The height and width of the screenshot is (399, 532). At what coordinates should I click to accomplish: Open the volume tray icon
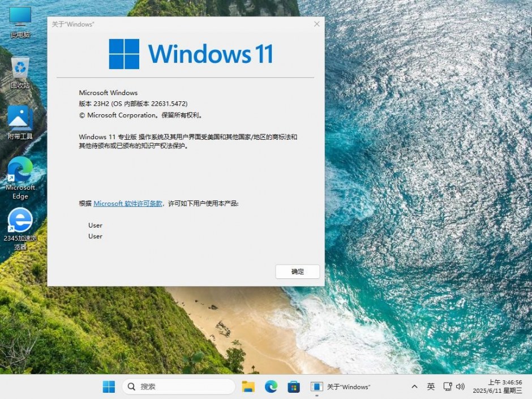[x=460, y=387]
